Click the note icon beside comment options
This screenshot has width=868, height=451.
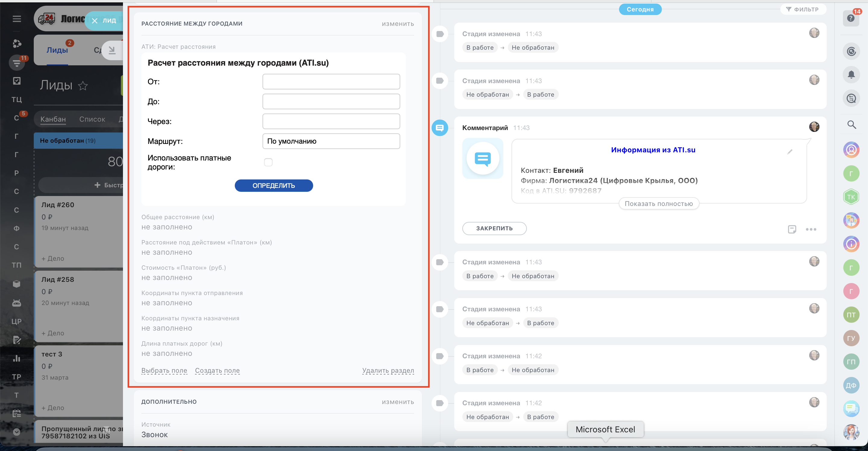pos(792,229)
